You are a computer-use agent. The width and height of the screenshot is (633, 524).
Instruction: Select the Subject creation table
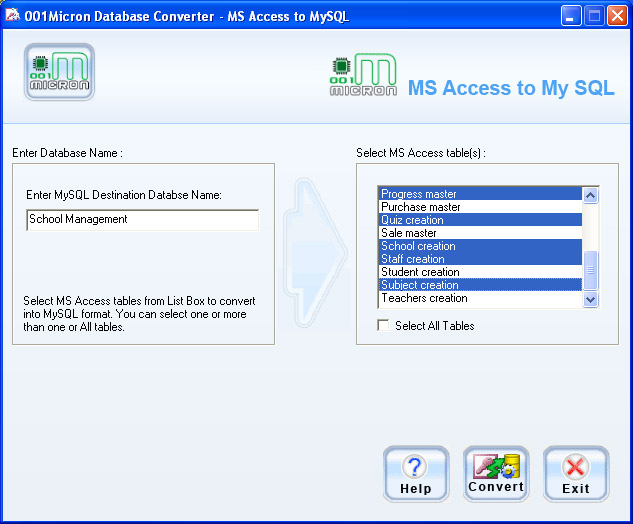click(x=481, y=285)
